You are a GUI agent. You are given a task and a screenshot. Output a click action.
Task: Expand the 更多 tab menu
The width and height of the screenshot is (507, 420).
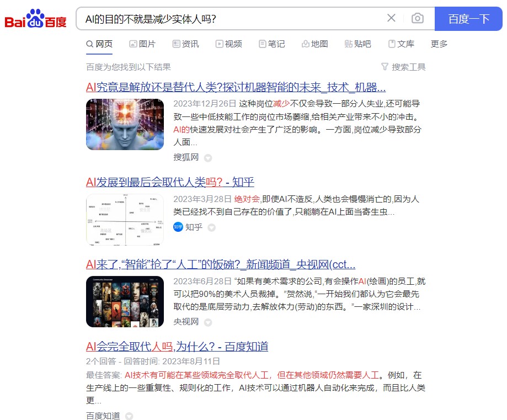point(439,44)
